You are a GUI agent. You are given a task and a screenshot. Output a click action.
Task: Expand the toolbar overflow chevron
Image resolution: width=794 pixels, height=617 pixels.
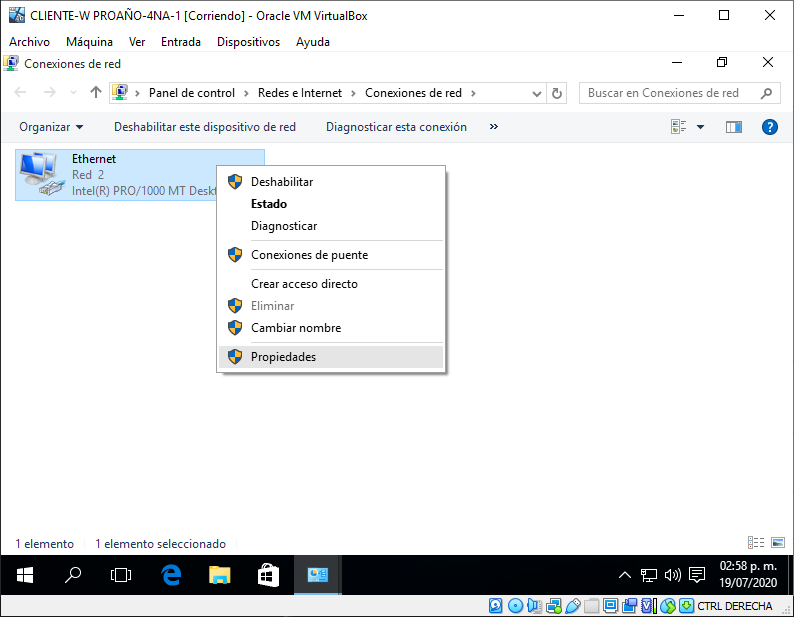[x=494, y=127]
